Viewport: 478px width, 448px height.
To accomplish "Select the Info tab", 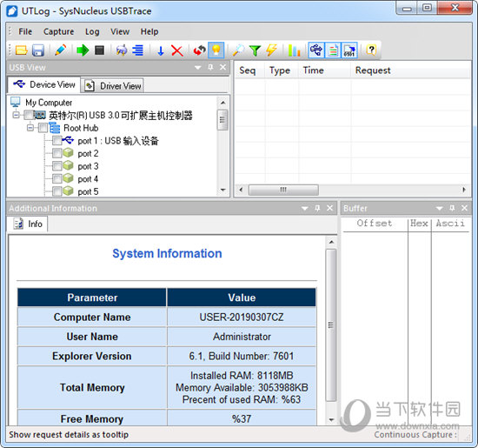I will (x=28, y=224).
